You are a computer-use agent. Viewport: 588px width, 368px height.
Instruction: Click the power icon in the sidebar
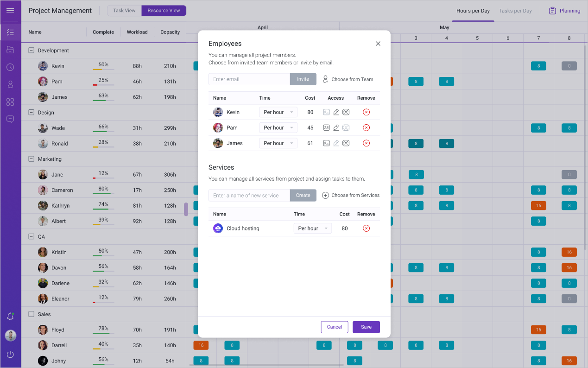10,355
